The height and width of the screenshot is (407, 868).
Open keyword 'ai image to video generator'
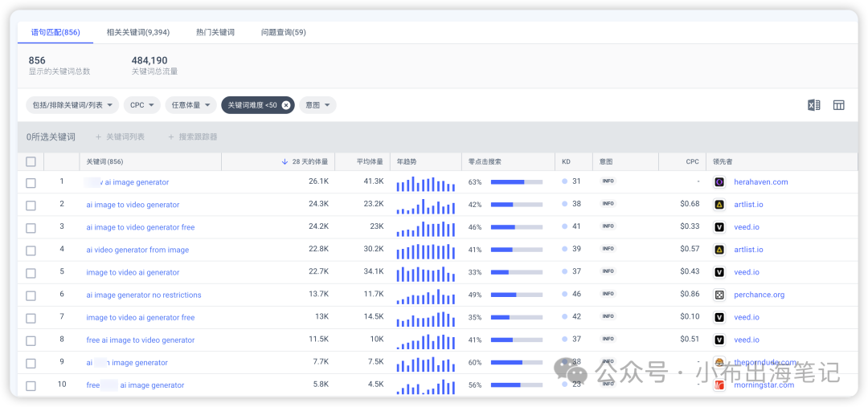[x=133, y=205]
